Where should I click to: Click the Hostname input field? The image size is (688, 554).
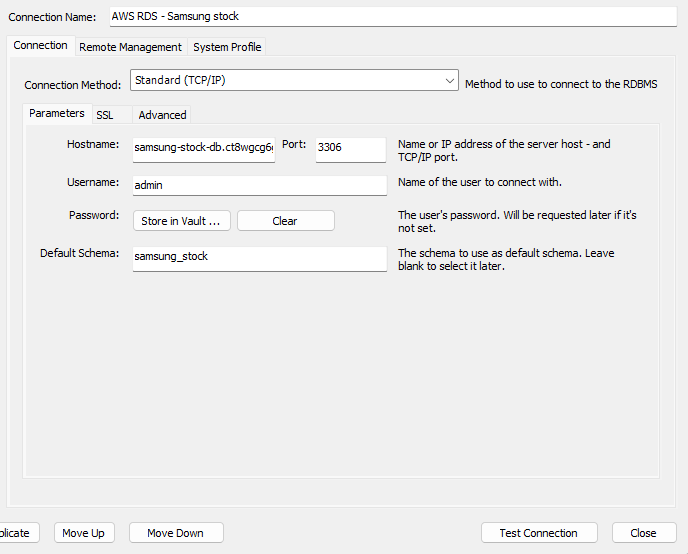[204, 150]
